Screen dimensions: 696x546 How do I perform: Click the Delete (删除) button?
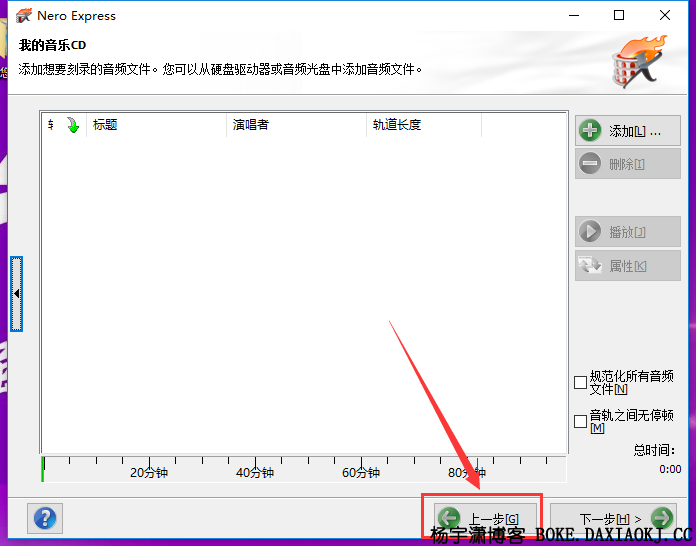pyautogui.click(x=628, y=164)
